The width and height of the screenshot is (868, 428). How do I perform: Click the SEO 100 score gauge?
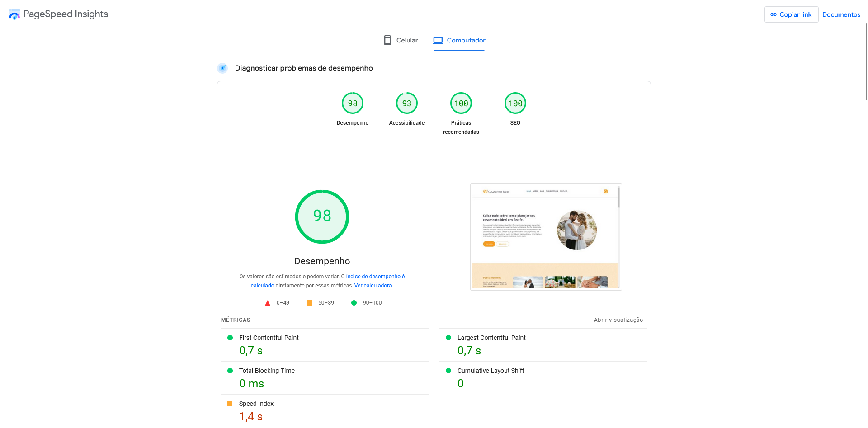pos(515,103)
